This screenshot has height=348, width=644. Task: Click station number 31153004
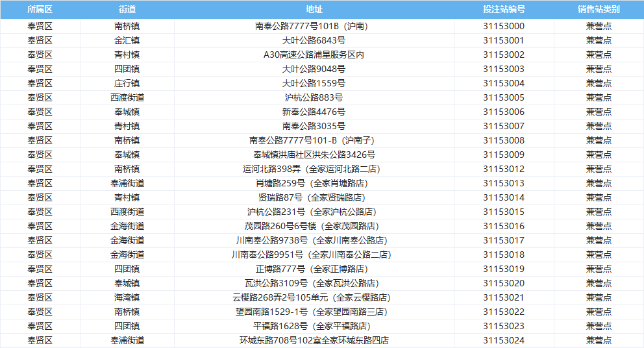coord(504,83)
